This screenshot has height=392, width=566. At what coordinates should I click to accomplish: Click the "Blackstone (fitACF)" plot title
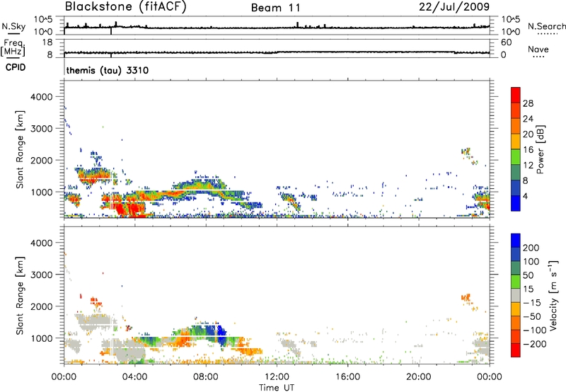[126, 7]
